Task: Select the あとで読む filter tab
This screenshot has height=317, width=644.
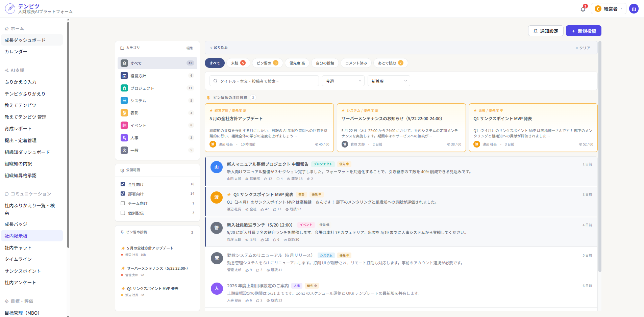Action: pos(391,63)
